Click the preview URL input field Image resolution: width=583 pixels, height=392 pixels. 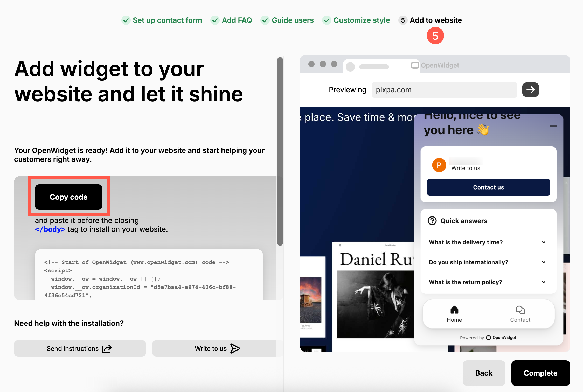(x=444, y=90)
